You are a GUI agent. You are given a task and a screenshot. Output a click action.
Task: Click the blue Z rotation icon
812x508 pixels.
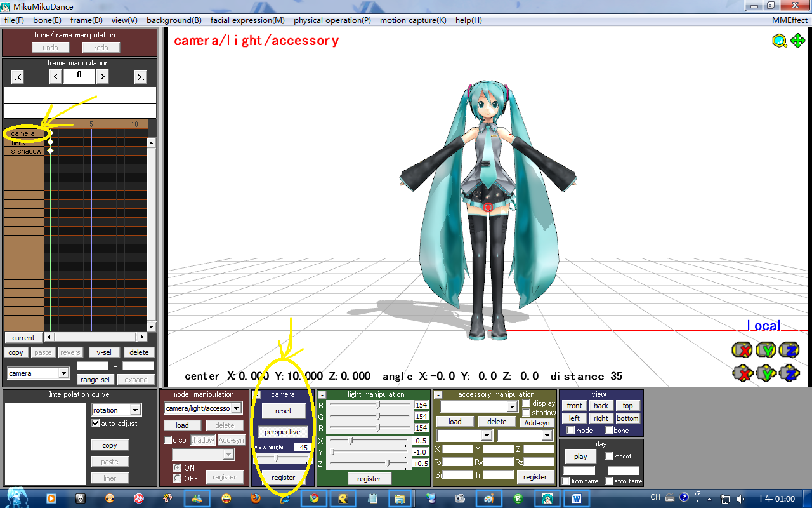[x=789, y=350]
